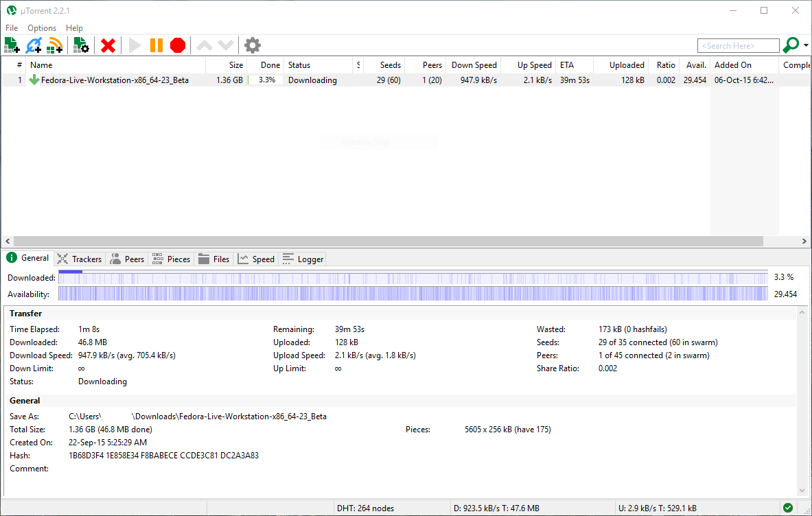Sort torrents by Down Speed column header

pos(474,65)
